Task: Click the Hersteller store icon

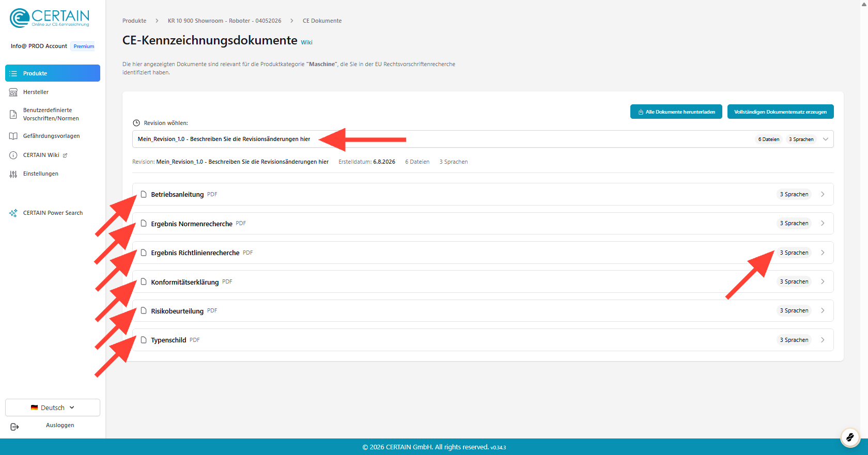Action: (x=13, y=92)
